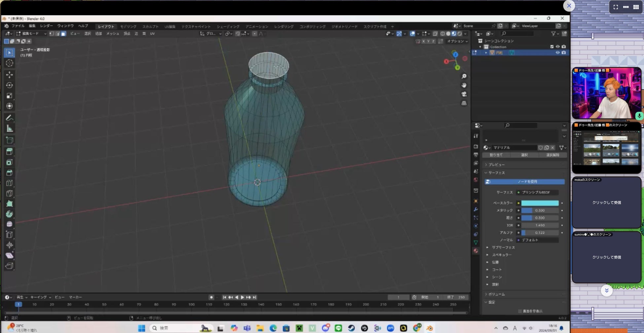Viewport: 644px width, 333px height.
Task: Toggle Collection exclude checkbox in outliner
Action: (x=552, y=47)
